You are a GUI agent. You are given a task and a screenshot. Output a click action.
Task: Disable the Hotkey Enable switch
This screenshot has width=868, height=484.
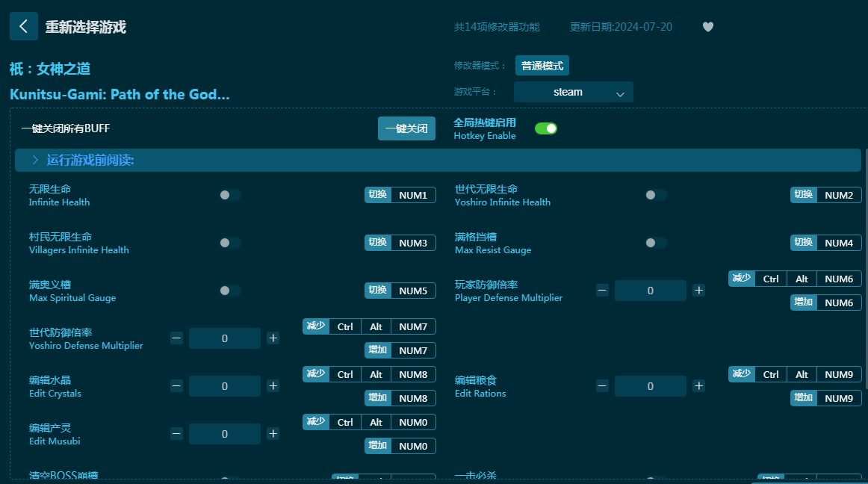pyautogui.click(x=546, y=128)
